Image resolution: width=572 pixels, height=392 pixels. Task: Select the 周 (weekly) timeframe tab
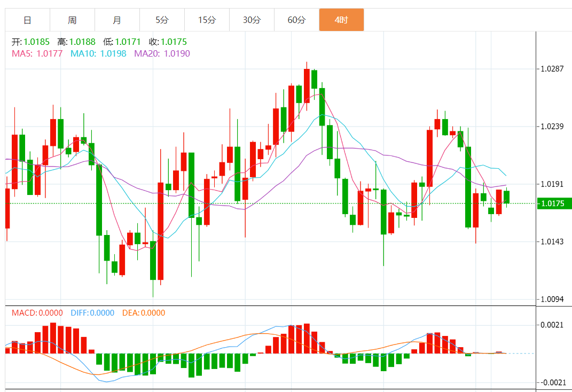click(x=72, y=20)
